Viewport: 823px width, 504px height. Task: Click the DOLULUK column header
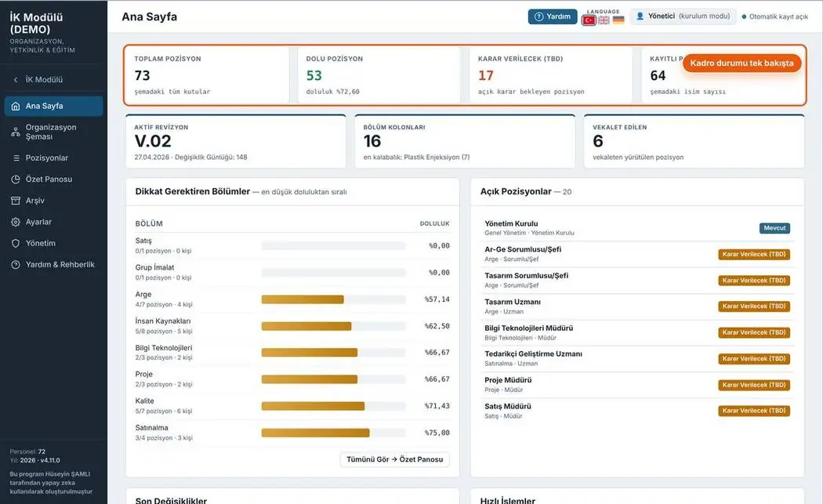click(x=434, y=223)
